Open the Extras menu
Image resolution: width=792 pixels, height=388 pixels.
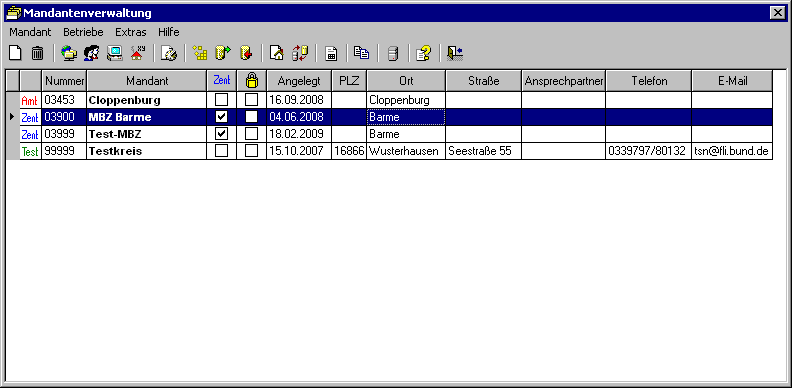coord(131,32)
